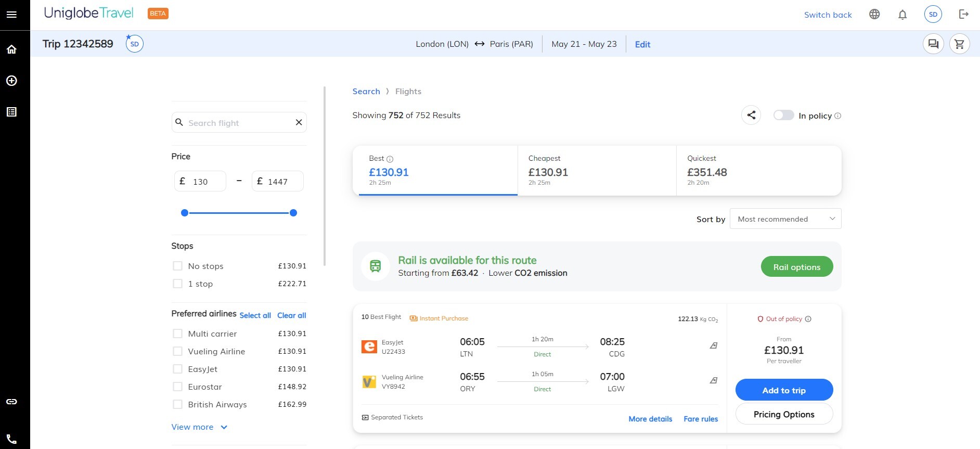Select the Cheapest tab
This screenshot has width=980, height=449.
coord(597,171)
